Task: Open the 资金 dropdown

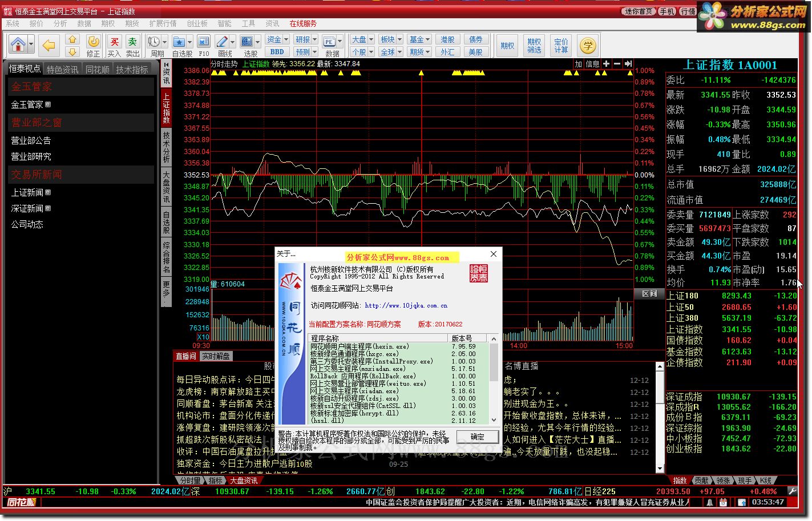Action: click(x=287, y=39)
